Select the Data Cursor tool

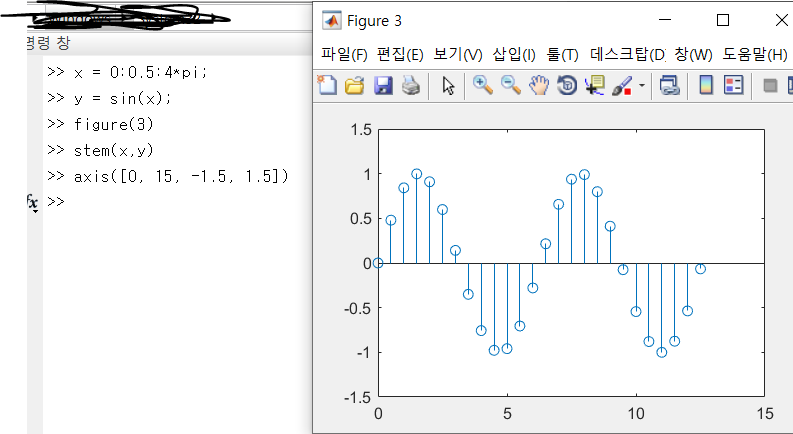pyautogui.click(x=595, y=85)
